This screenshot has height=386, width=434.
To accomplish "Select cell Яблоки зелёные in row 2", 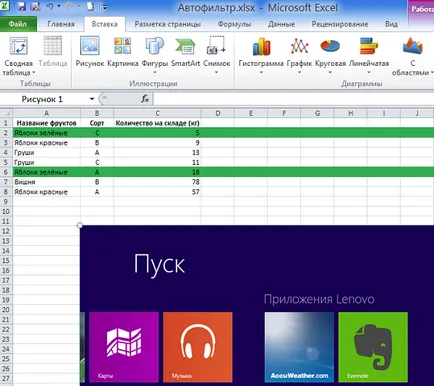I will [x=47, y=133].
